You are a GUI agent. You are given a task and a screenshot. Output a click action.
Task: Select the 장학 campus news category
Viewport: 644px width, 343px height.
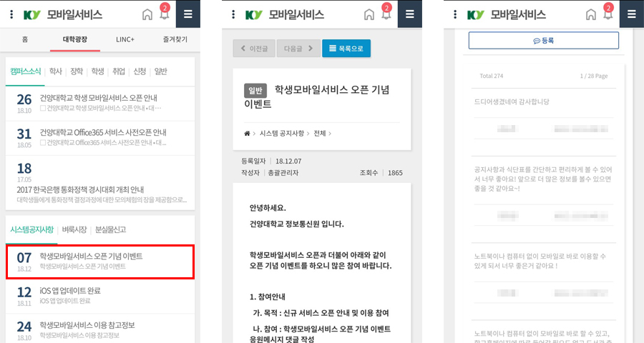76,71
